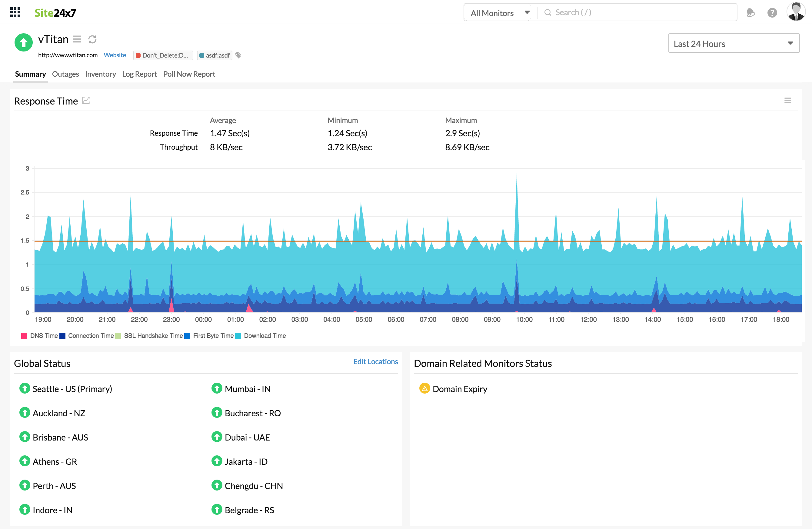Open the announcements megaphone icon
812x529 pixels.
click(750, 13)
